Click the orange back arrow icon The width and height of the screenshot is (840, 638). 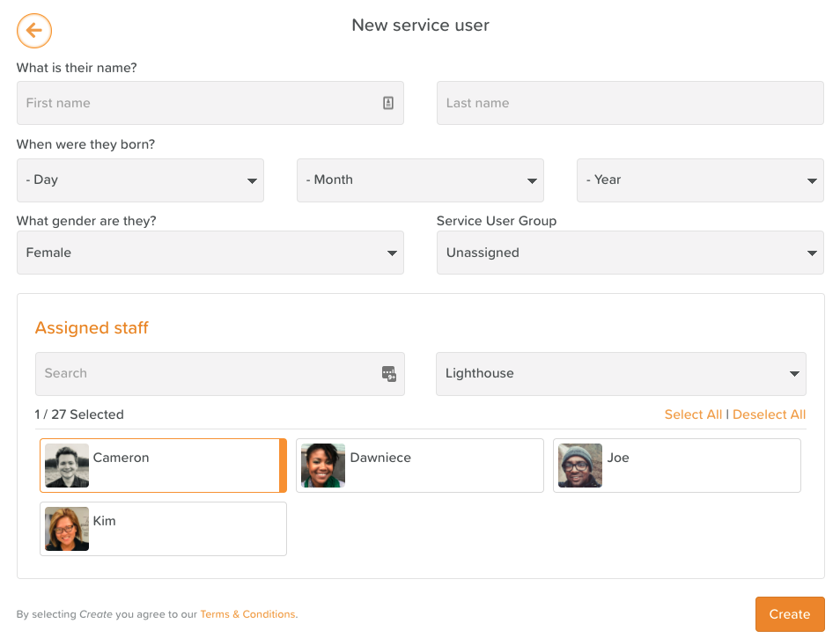point(34,31)
